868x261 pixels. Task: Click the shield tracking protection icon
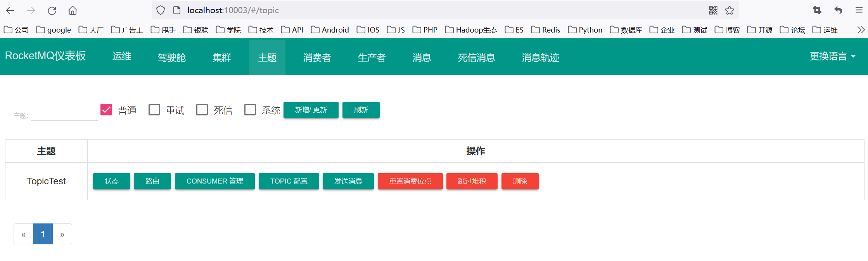click(161, 10)
